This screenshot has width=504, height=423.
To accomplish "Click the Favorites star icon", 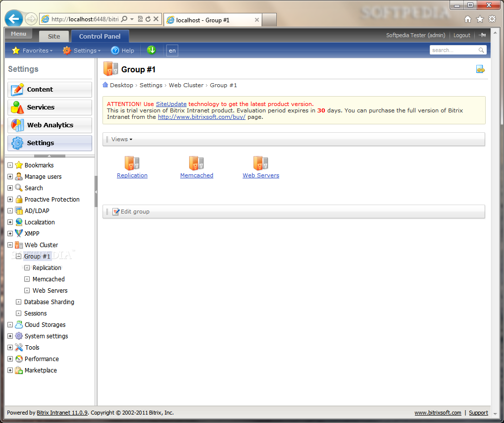I will pos(16,50).
